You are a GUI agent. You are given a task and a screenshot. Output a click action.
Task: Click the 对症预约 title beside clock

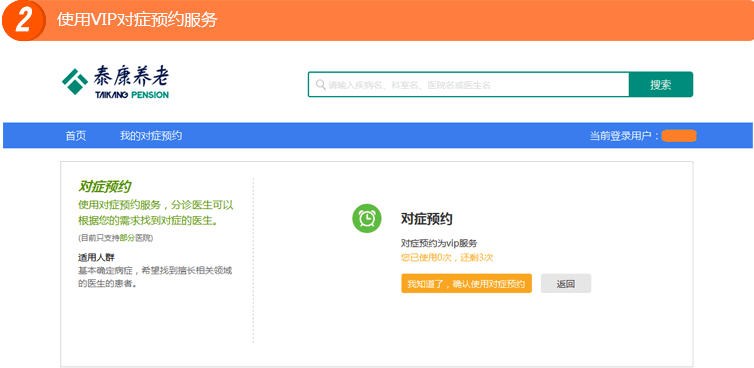point(427,219)
